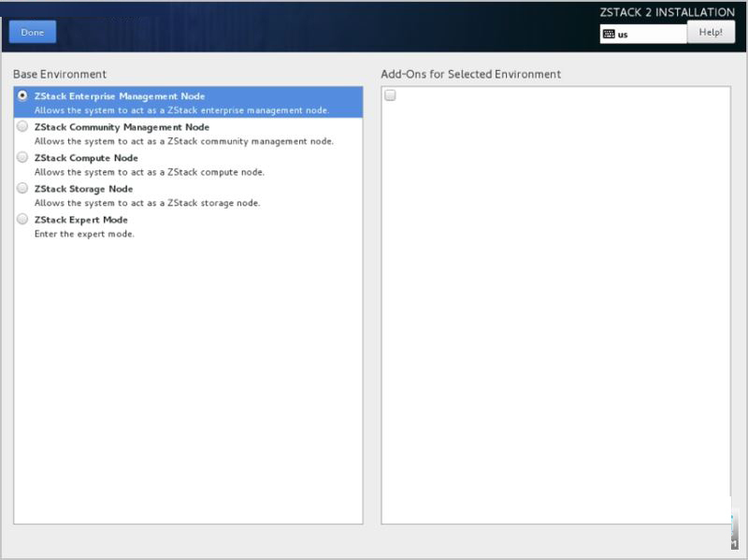Choose the ZStack Compute Node radio button
The image size is (748, 560).
click(22, 157)
